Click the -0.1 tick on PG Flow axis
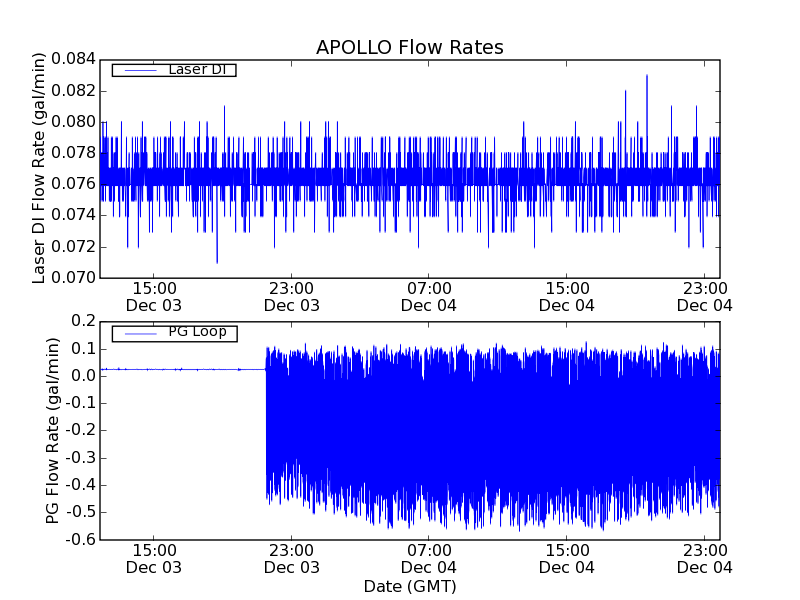This screenshot has height=600, width=800. 81,403
